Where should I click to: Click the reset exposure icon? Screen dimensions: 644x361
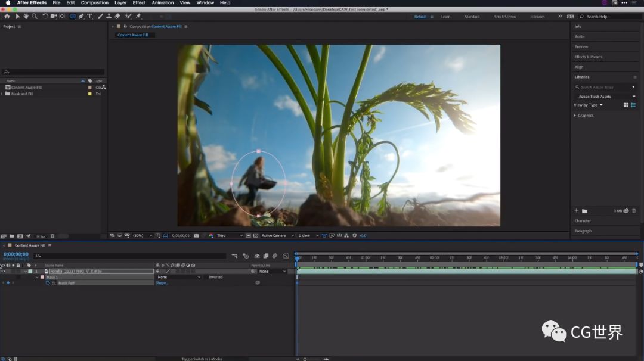coord(355,235)
